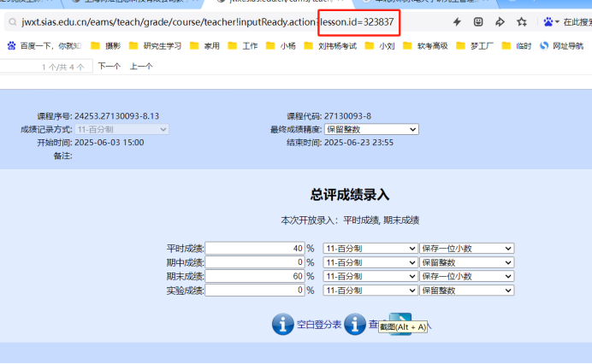Image resolution: width=592 pixels, height=364 pixels.
Task: Open 期中成绩 grading scale dropdown
Action: click(370, 262)
